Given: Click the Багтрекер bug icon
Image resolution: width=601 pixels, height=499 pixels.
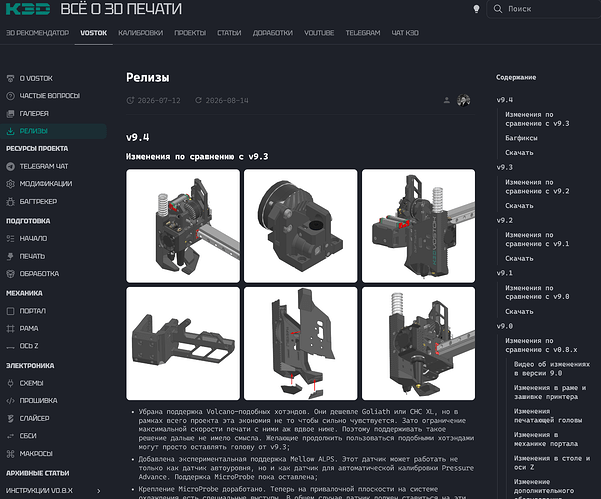Looking at the screenshot, I should tap(10, 202).
